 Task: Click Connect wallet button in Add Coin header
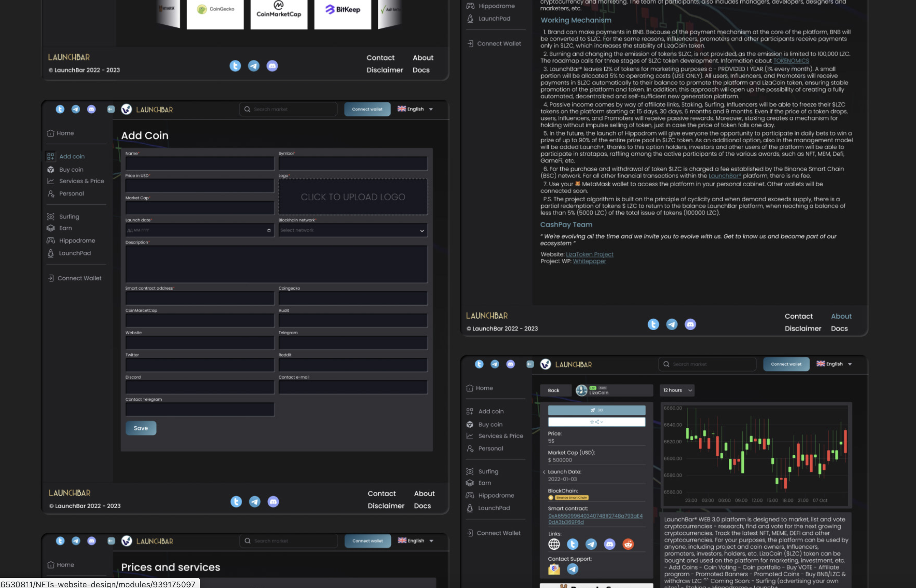pos(367,109)
